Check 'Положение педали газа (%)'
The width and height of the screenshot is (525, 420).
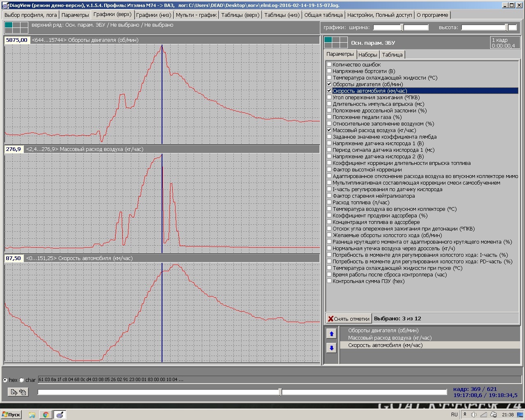(x=329, y=117)
